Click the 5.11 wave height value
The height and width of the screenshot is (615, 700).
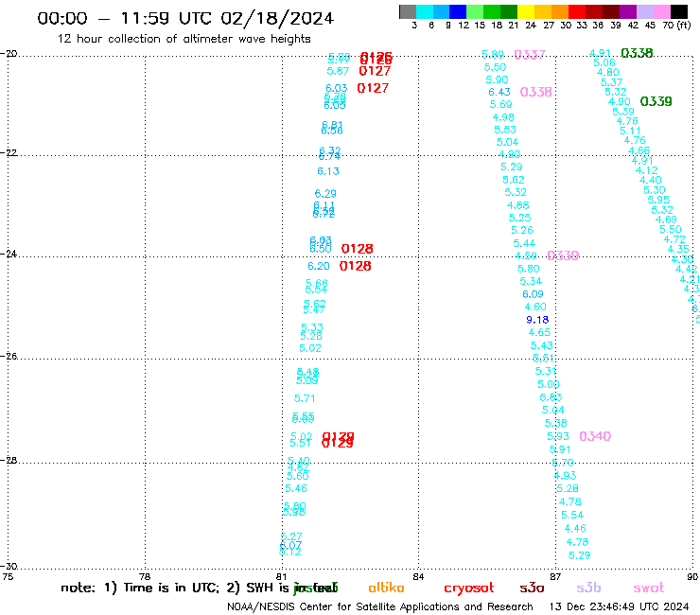coord(630,132)
